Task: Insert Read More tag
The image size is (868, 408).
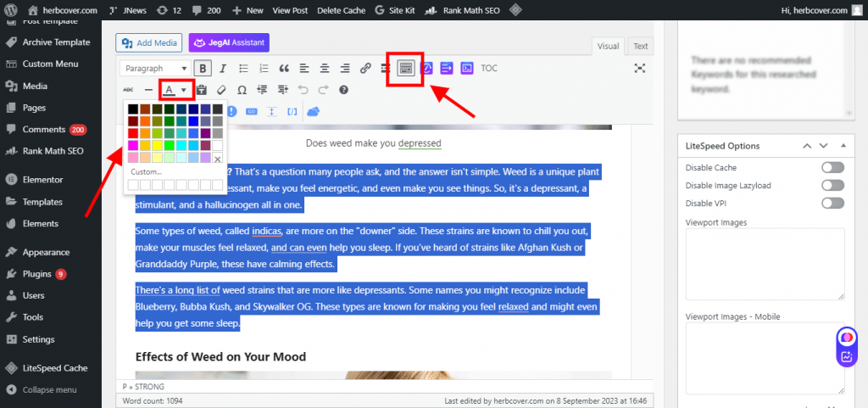Action: tap(384, 69)
